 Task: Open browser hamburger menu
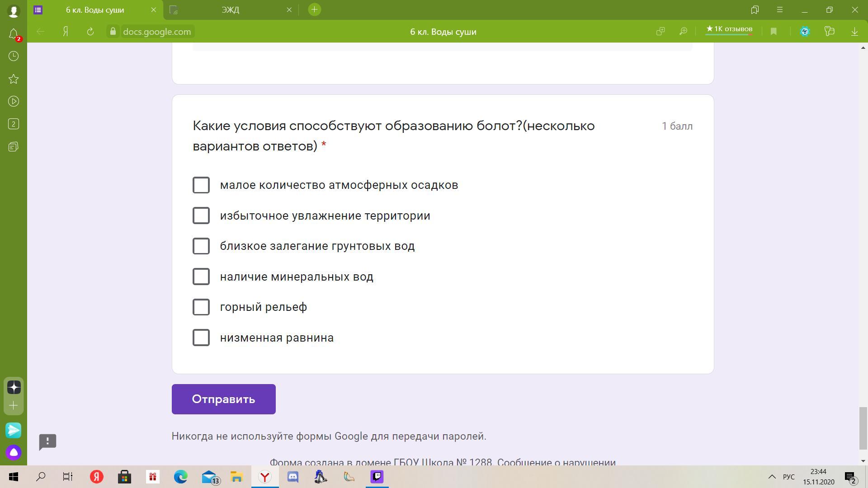(779, 9)
